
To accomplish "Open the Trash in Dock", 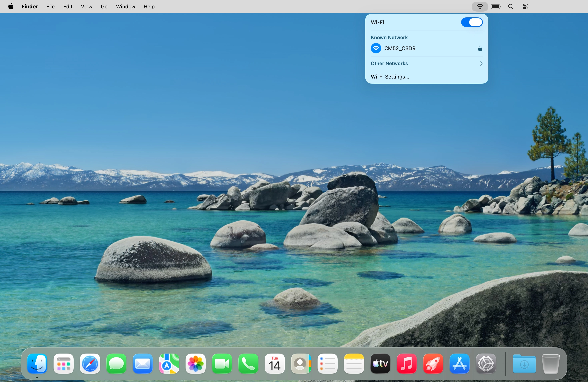I will pos(550,363).
